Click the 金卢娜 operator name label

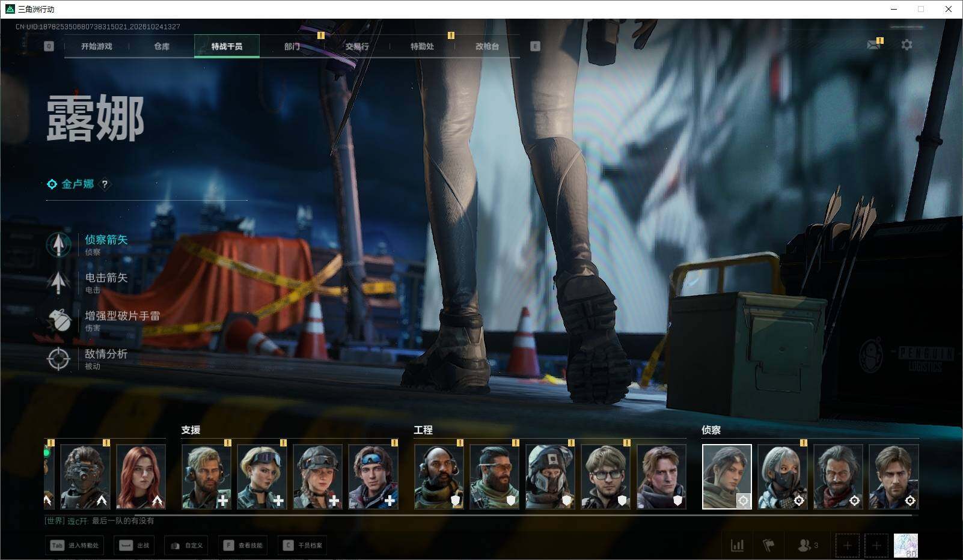coord(78,184)
